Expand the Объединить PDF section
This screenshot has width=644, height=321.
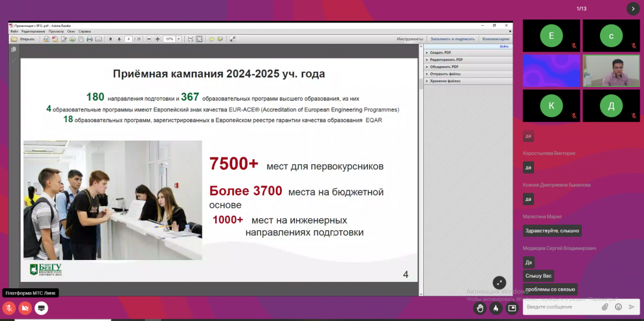[x=469, y=67]
